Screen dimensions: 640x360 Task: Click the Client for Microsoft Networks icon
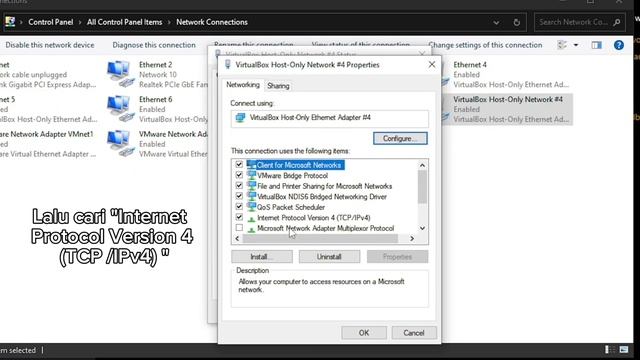point(251,164)
